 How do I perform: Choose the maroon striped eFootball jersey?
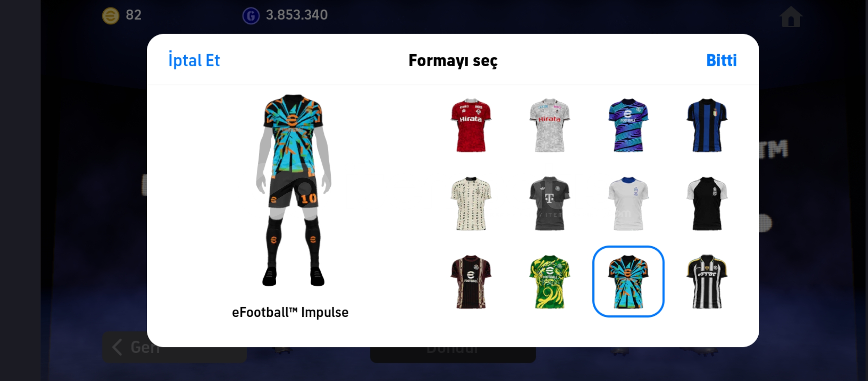click(471, 282)
